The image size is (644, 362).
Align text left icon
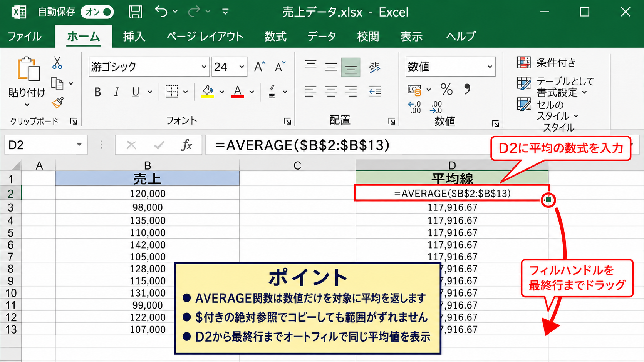pos(311,92)
